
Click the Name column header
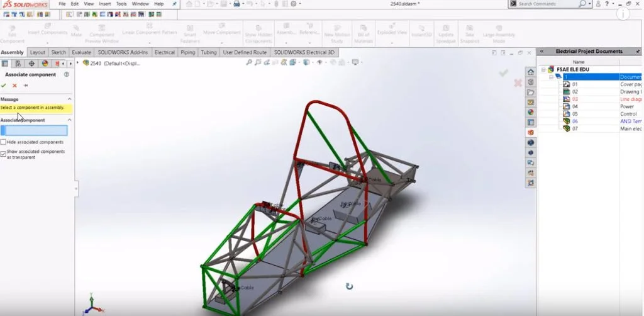tap(578, 62)
